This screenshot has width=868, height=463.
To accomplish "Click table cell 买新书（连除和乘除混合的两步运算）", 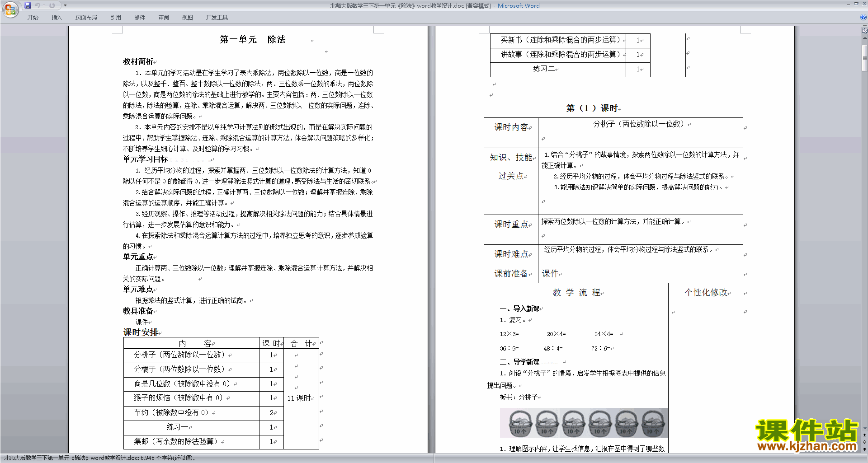I will [558, 40].
